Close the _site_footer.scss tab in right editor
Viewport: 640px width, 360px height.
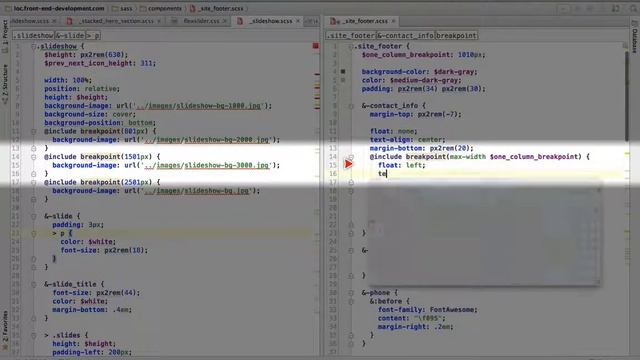393,21
